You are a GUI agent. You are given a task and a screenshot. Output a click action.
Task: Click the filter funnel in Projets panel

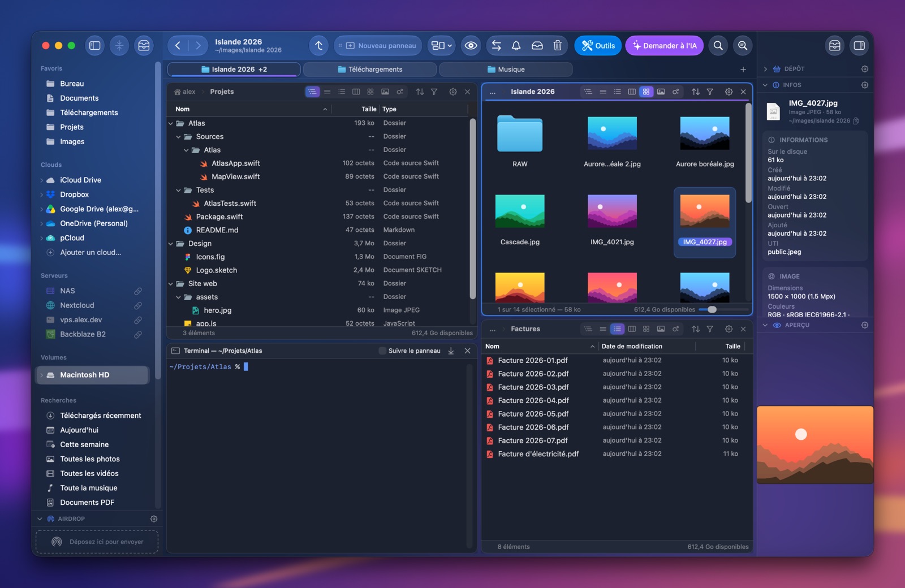click(x=434, y=92)
